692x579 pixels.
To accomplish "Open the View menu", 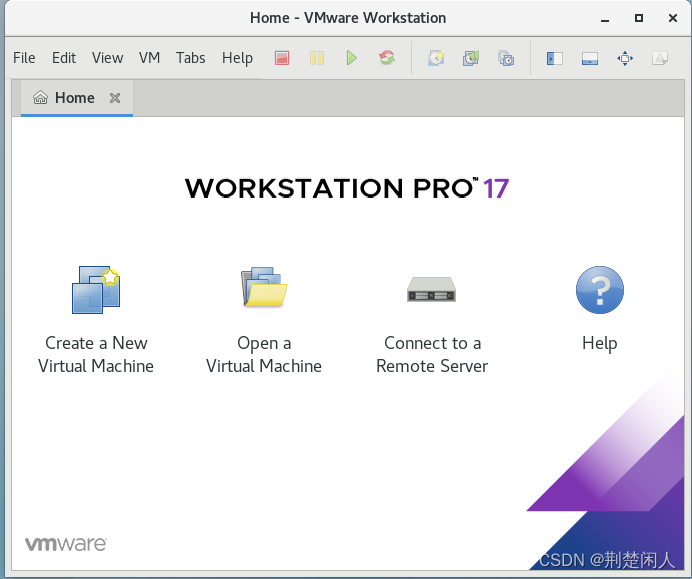I will click(x=107, y=58).
